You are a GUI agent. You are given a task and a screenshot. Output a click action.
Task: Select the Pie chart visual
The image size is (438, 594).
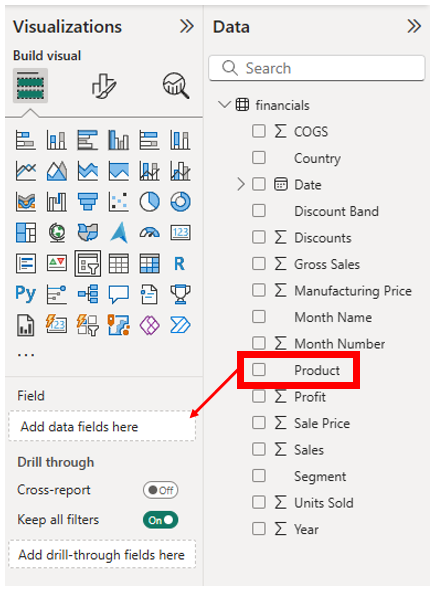pyautogui.click(x=149, y=202)
